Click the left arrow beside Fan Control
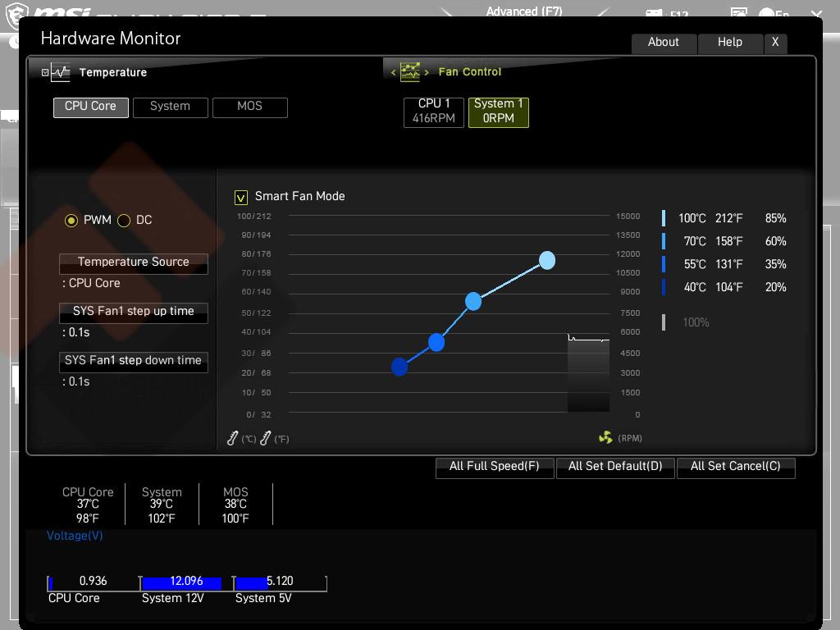The image size is (840, 630). pyautogui.click(x=394, y=72)
